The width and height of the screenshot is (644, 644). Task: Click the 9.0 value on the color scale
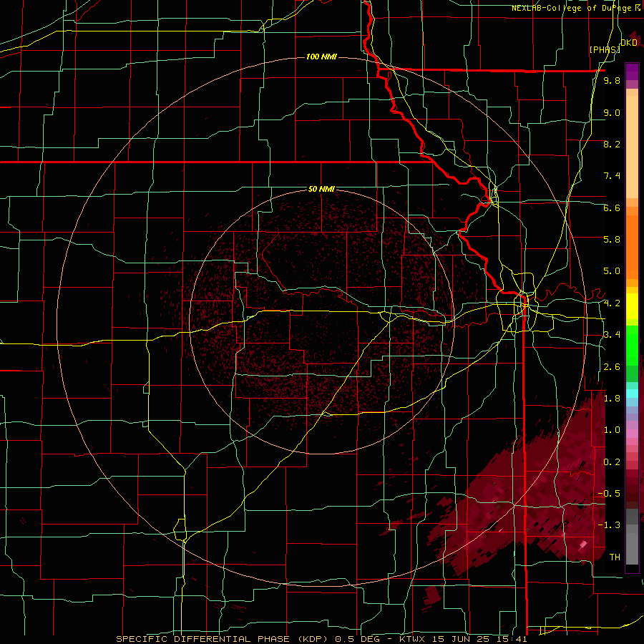(612, 112)
